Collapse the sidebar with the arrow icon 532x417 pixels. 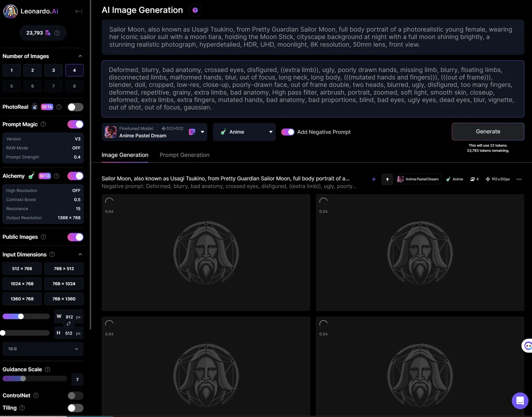click(78, 12)
